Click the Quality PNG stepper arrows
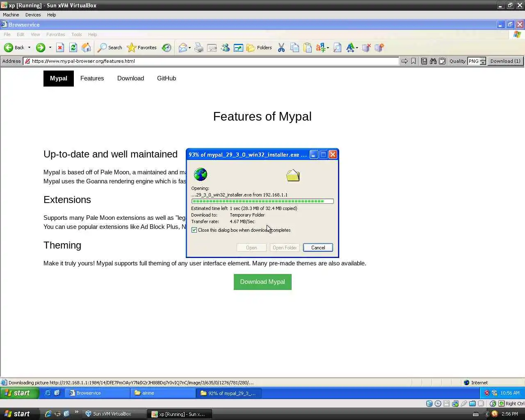 tap(483, 61)
